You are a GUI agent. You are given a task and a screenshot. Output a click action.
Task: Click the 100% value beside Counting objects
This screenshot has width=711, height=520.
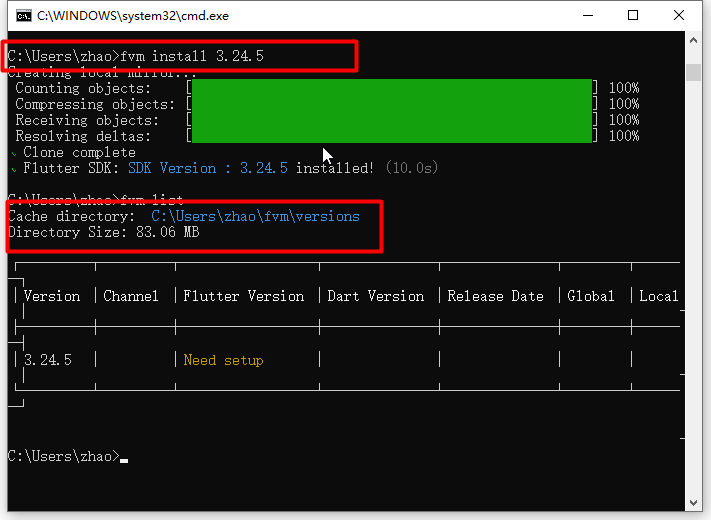[x=624, y=88]
